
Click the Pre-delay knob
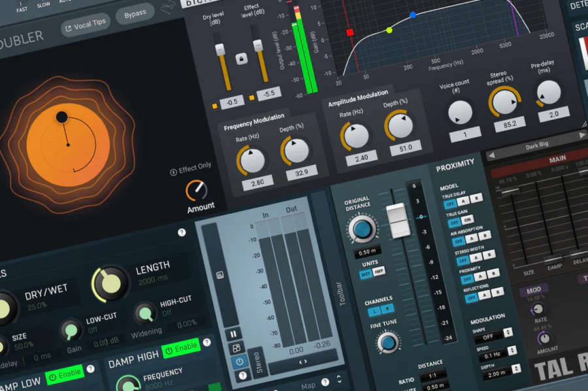548,92
